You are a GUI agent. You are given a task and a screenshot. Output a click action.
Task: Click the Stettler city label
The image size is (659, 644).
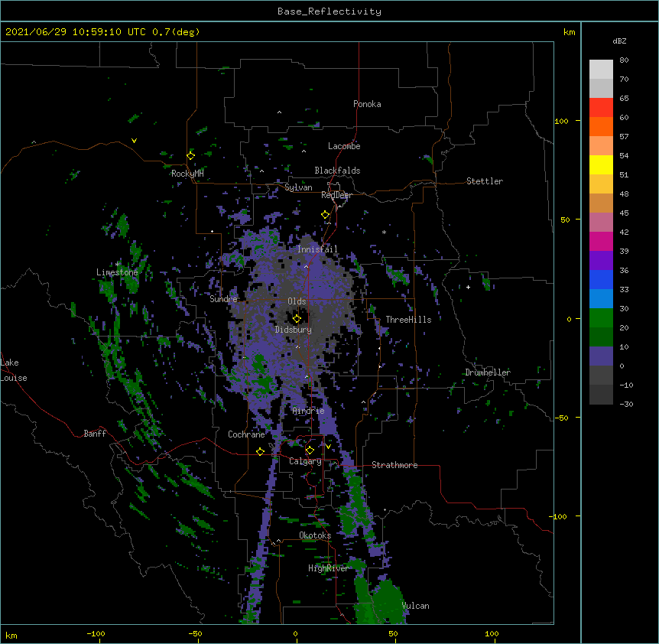[x=485, y=181]
